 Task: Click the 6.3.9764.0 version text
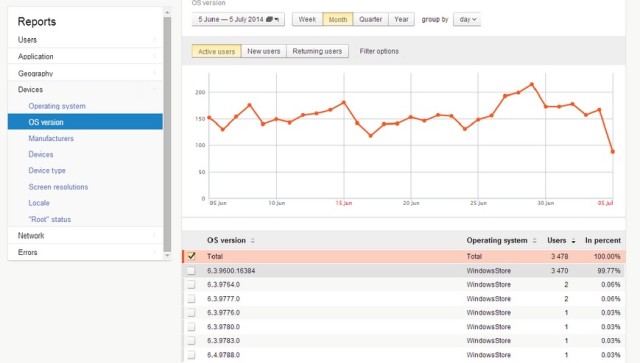(x=223, y=285)
